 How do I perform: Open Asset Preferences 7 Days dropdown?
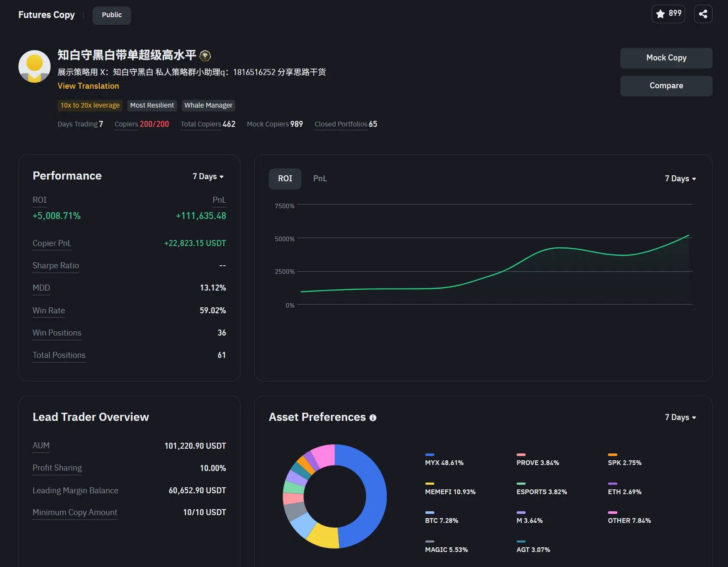pyautogui.click(x=680, y=417)
